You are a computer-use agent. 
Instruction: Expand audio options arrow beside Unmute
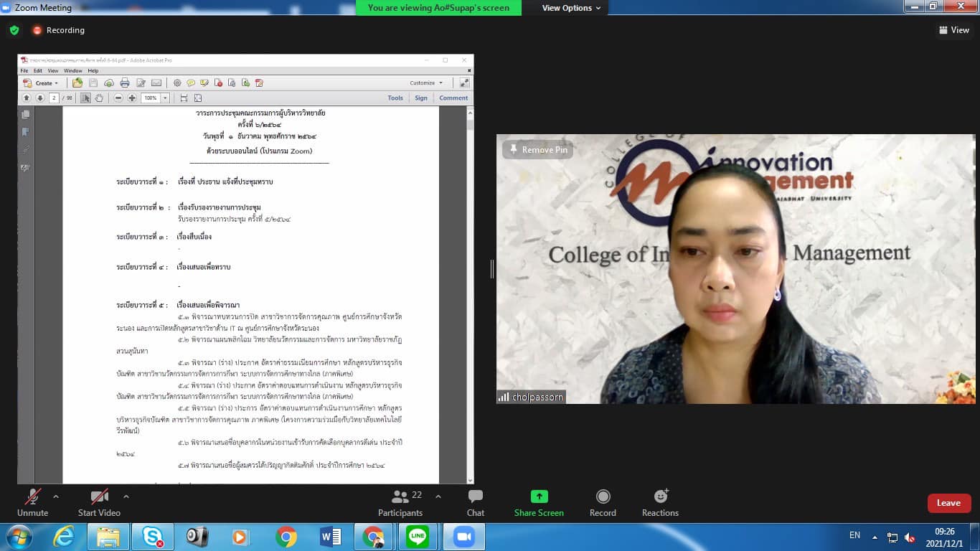tap(56, 496)
